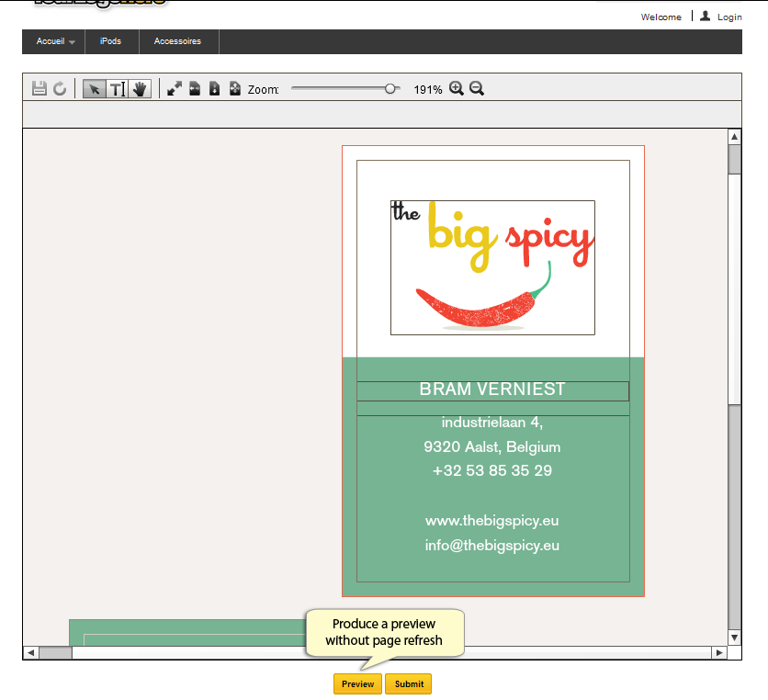Image resolution: width=768 pixels, height=700 pixels.
Task: Click the vertical scrollbar down arrow
Action: point(734,638)
